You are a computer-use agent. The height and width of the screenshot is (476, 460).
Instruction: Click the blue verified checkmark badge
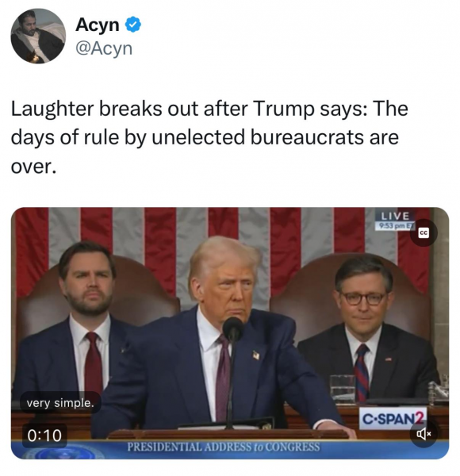point(133,25)
